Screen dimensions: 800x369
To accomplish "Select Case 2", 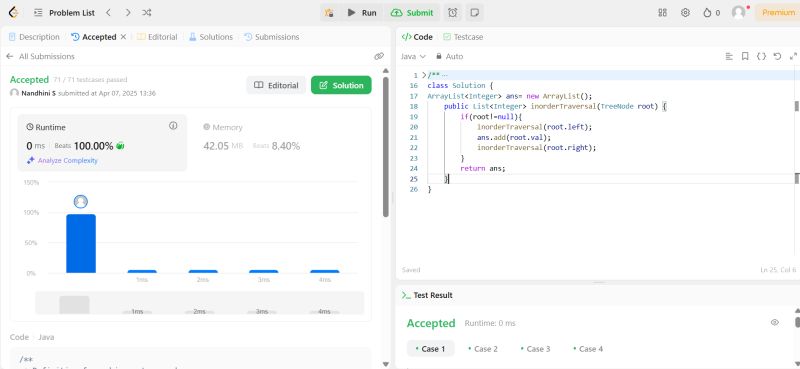I will (483, 349).
